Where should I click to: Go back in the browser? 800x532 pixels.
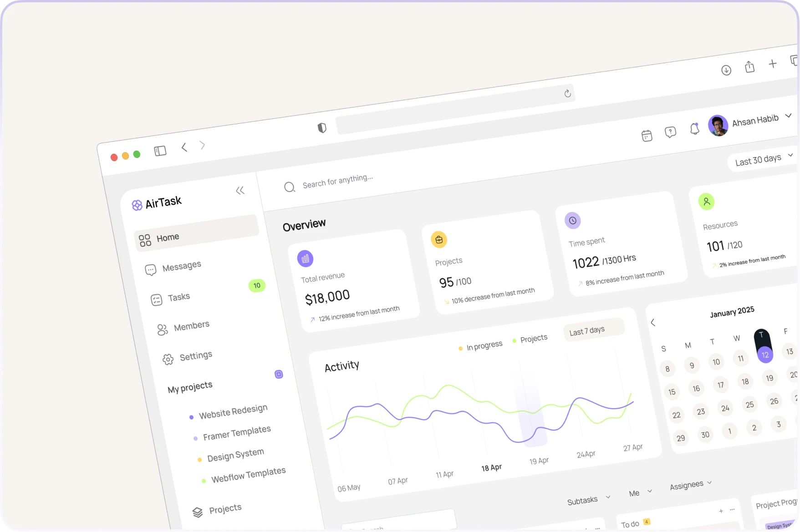184,147
